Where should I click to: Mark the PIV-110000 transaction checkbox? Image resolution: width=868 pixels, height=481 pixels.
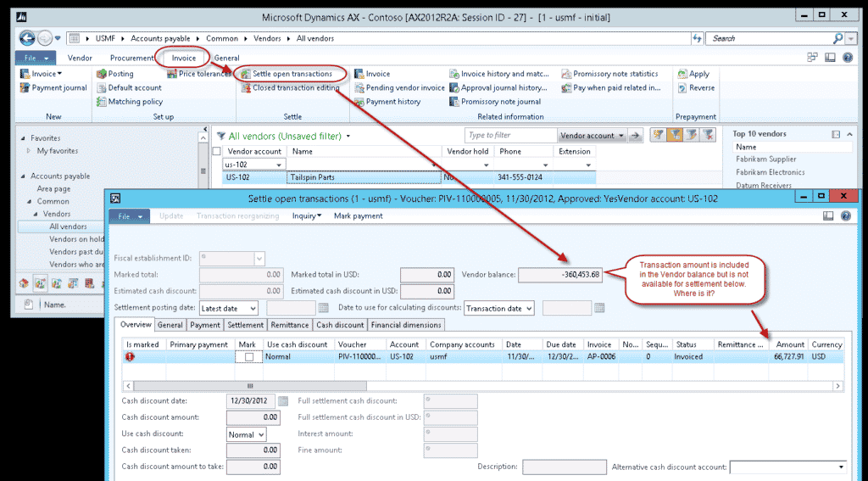[x=249, y=357]
